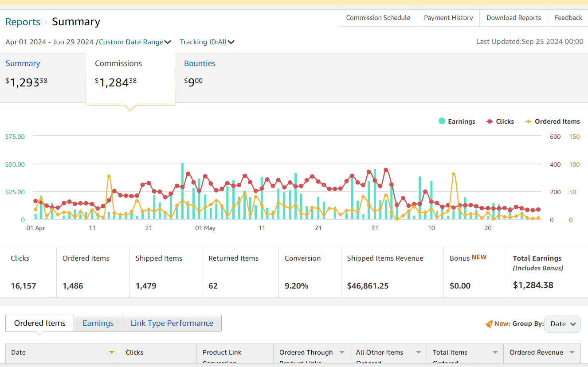This screenshot has width=588, height=367.
Task: Click the rocket icon beside New Group By
Action: 489,324
